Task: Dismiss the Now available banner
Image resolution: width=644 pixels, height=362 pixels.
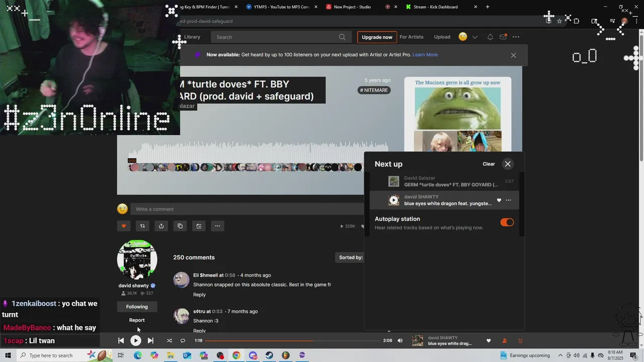Action: point(513,55)
